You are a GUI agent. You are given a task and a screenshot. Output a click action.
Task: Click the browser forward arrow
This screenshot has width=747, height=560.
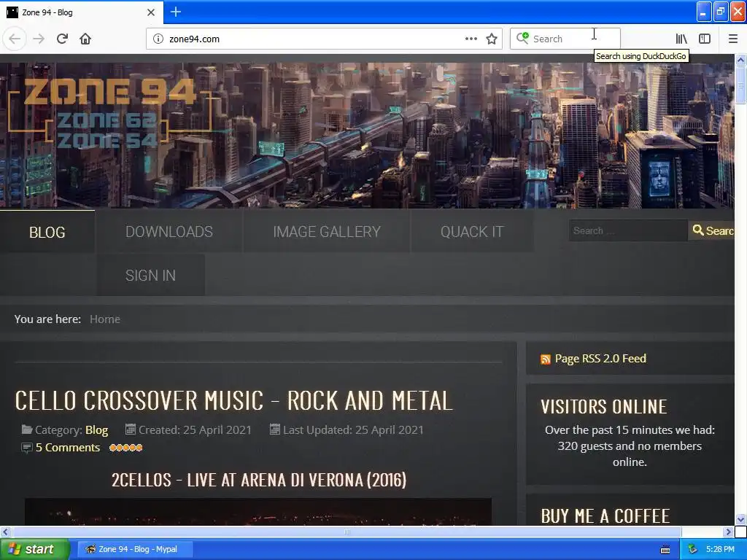(39, 39)
